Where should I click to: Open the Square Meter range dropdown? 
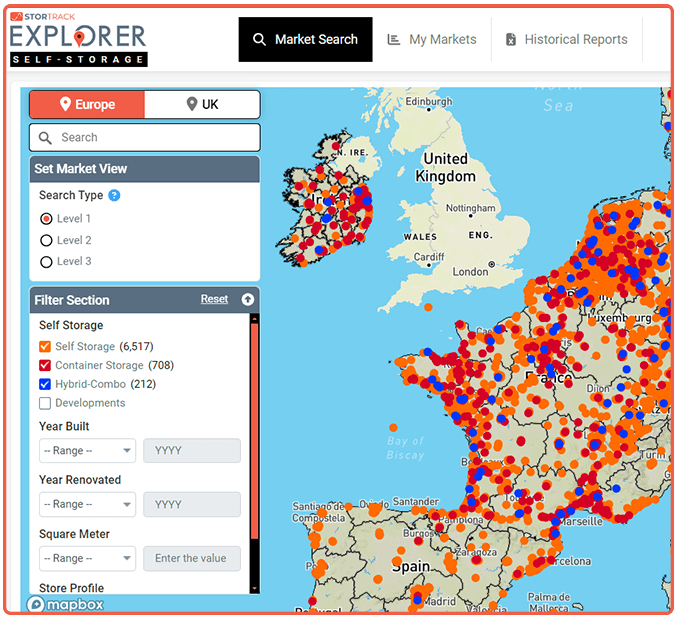(x=87, y=559)
